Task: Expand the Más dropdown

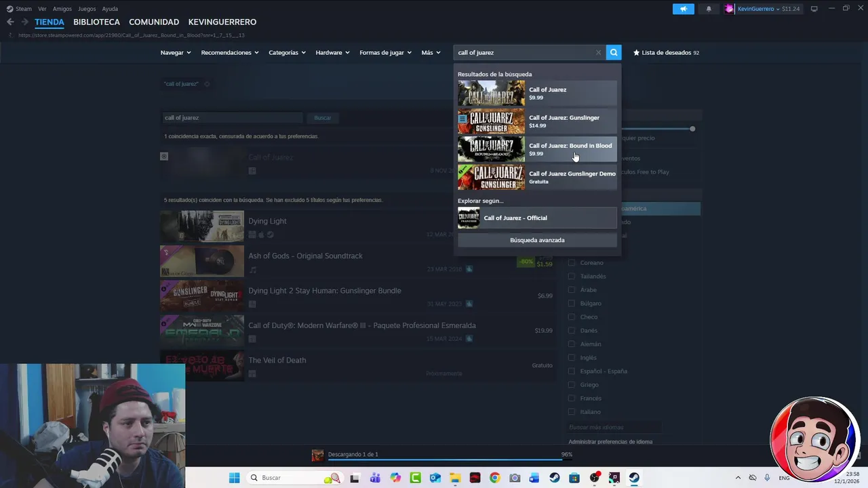Action: 431,52
